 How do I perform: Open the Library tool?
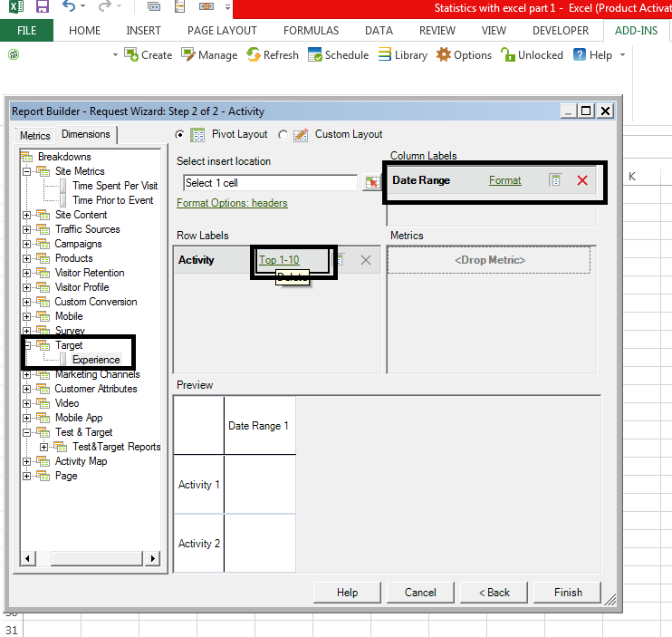click(x=386, y=55)
